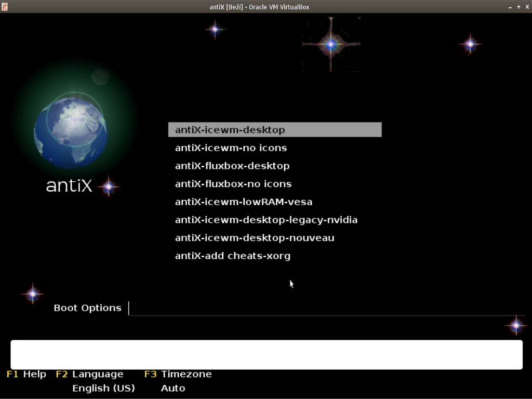
Task: Click the Boot Options input field
Action: (327, 309)
